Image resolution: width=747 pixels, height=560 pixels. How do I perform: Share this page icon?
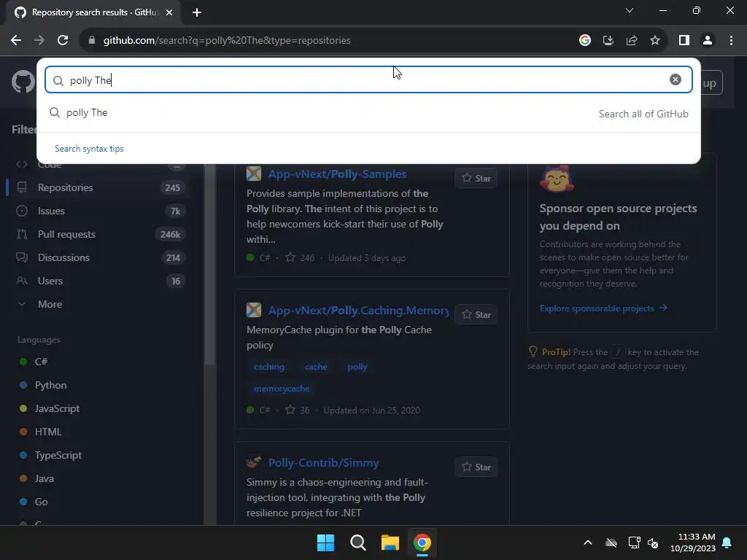click(632, 41)
